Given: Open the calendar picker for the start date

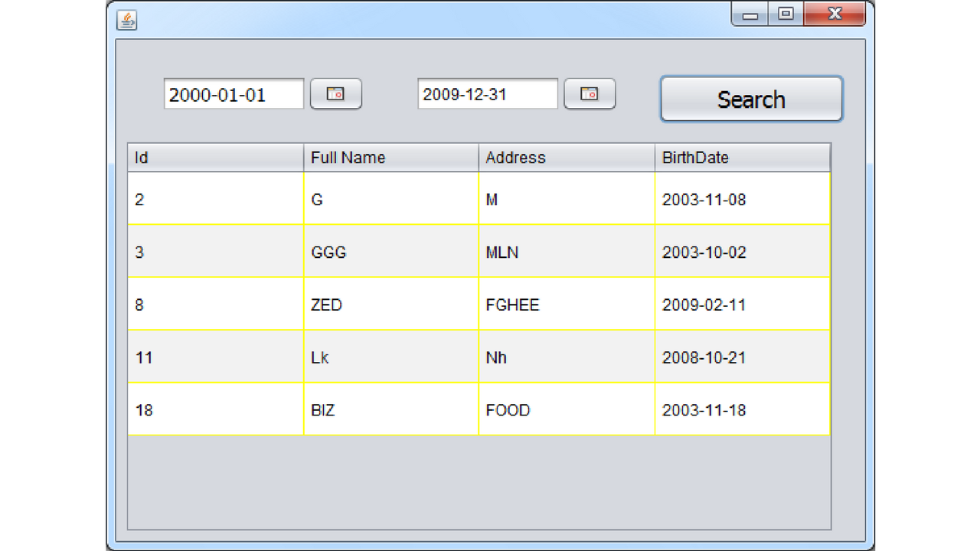Looking at the screenshot, I should (335, 93).
